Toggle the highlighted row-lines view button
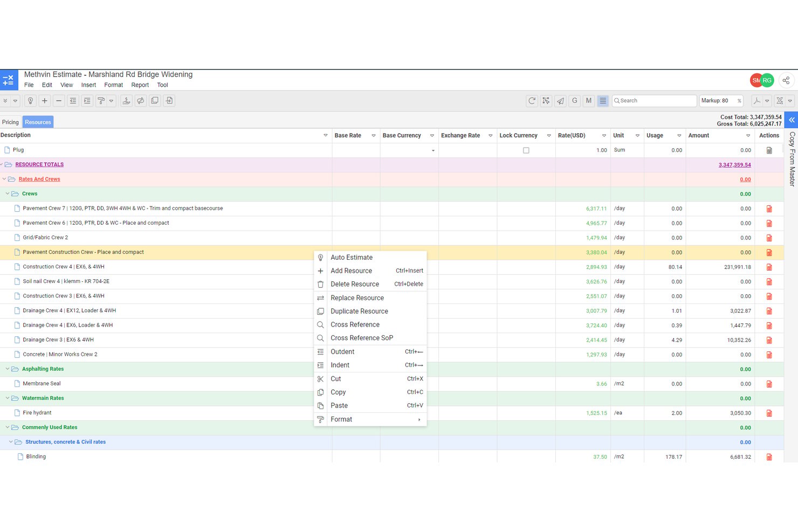Screen dimensions: 798x532 pos(603,101)
